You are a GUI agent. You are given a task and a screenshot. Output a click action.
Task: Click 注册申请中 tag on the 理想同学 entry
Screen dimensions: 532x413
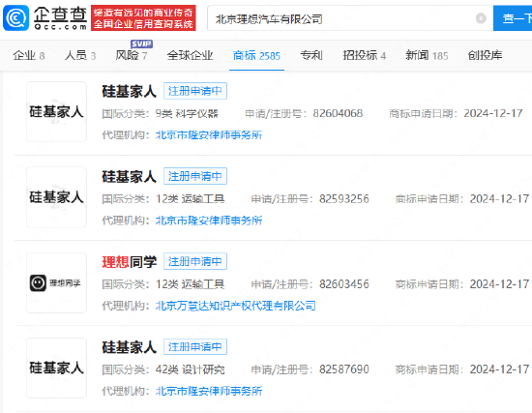coord(195,261)
